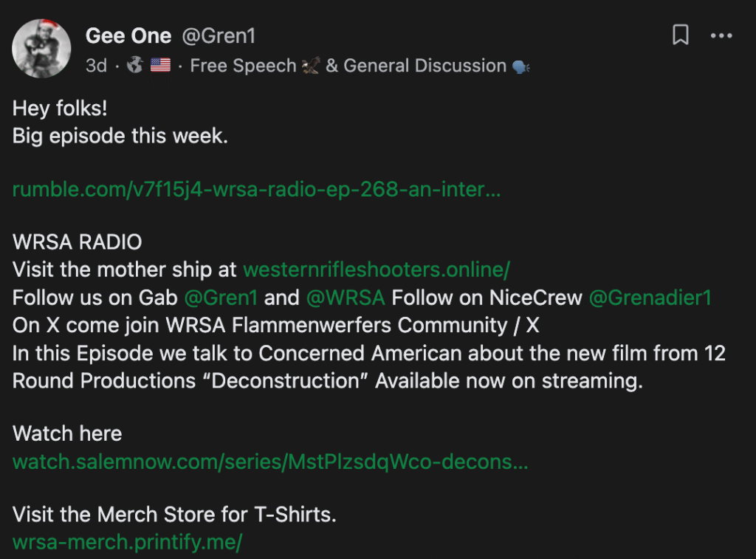756x559 pixels.
Task: Open the three-dot more options menu
Action: click(721, 35)
